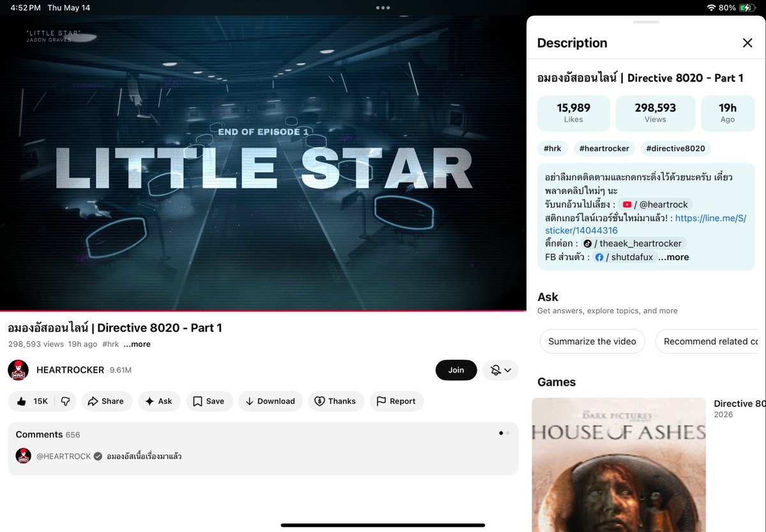766x532 pixels.
Task: Open the Comments section
Action: pyautogui.click(x=263, y=448)
